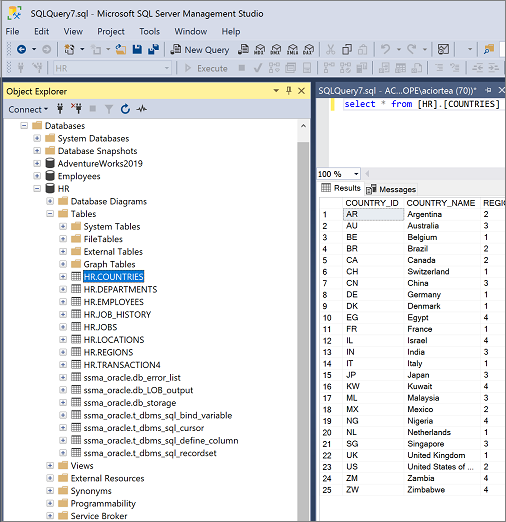Viewport: 506px width, 522px height.
Task: Click the Switzerland cell in results
Action: (x=441, y=272)
